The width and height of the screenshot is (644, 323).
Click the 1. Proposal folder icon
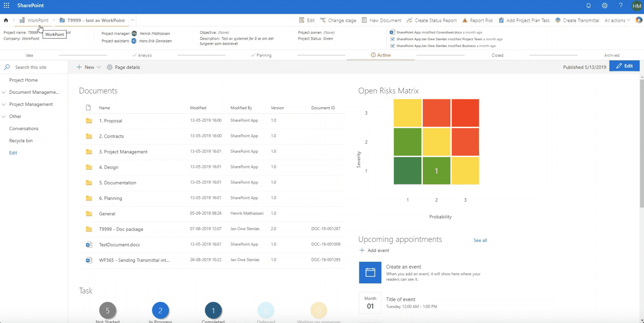point(89,121)
